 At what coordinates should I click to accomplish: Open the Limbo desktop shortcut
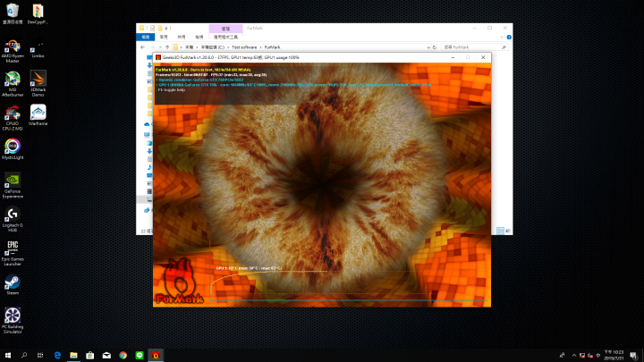[38, 48]
